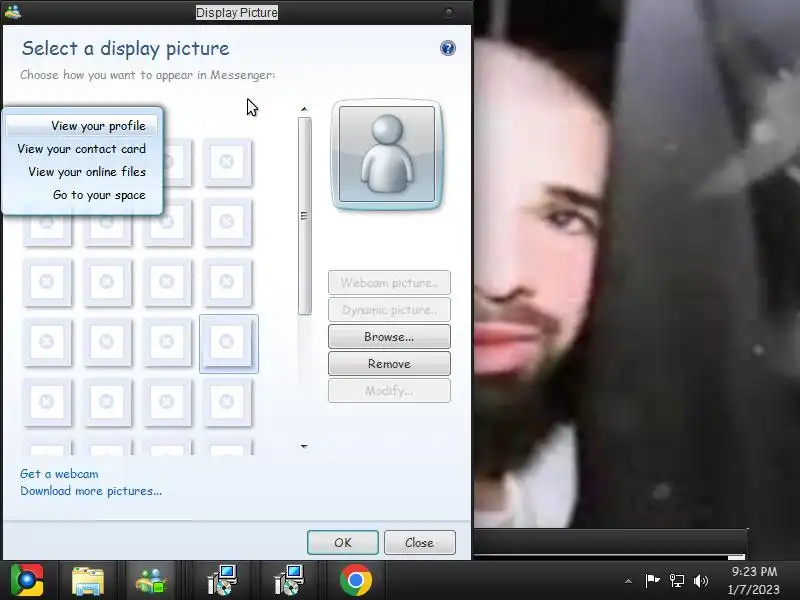Screen dimensions: 800x600
Task: Click the Close button in the dialog footer
Action: point(419,542)
